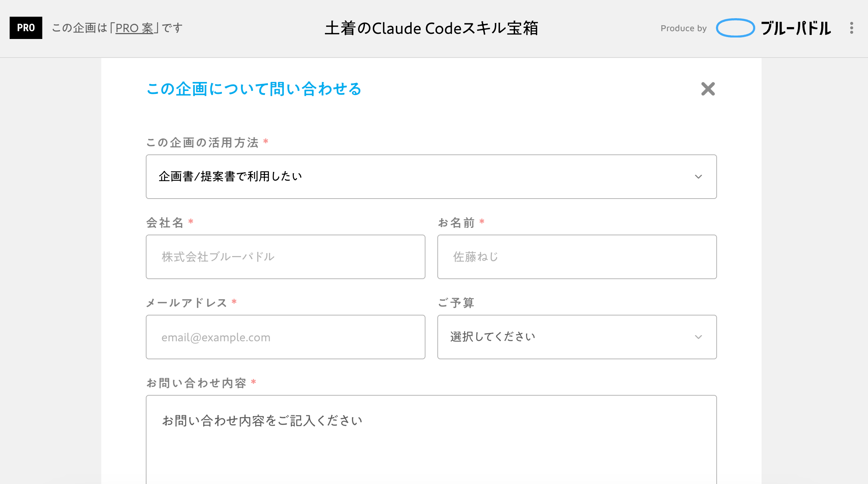Click the メールアドレス field label
The width and height of the screenshot is (868, 484).
point(186,303)
